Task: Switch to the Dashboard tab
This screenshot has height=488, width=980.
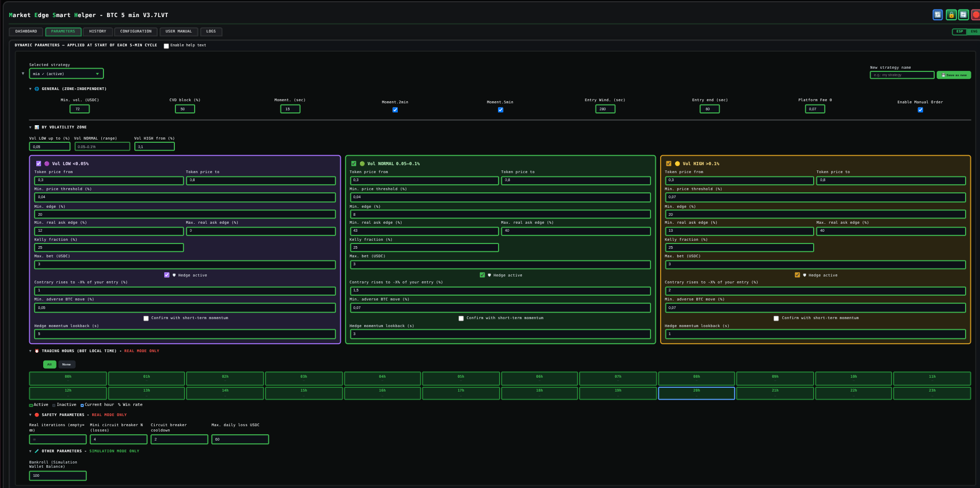Action: pyautogui.click(x=26, y=31)
